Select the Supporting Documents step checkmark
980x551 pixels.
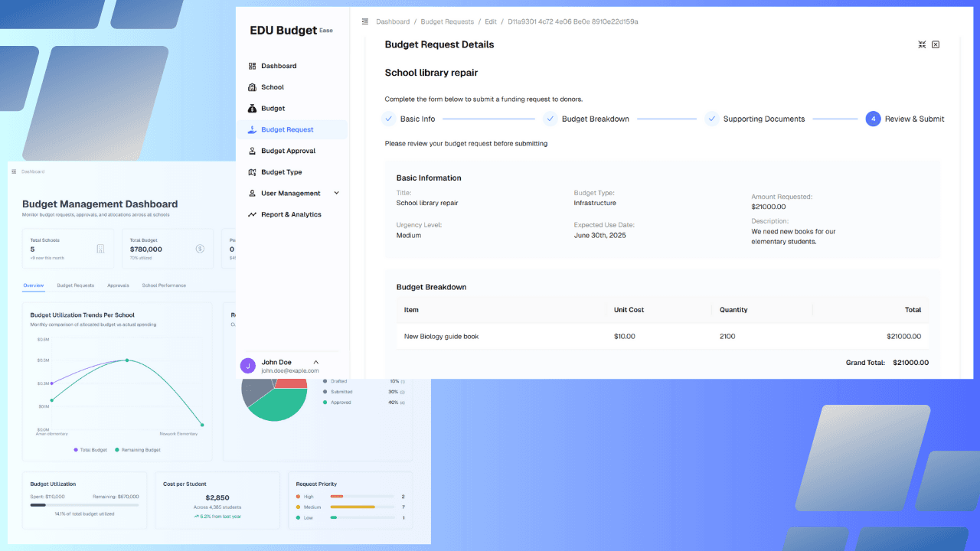711,119
